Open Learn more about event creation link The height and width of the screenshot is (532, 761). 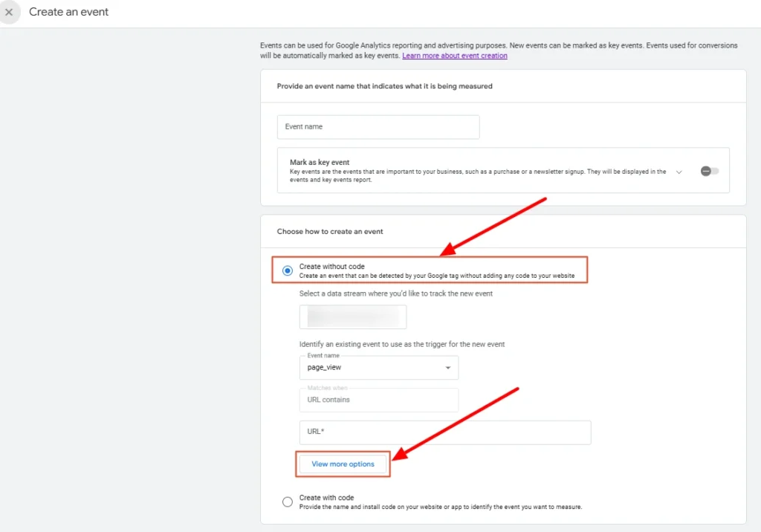tap(455, 56)
